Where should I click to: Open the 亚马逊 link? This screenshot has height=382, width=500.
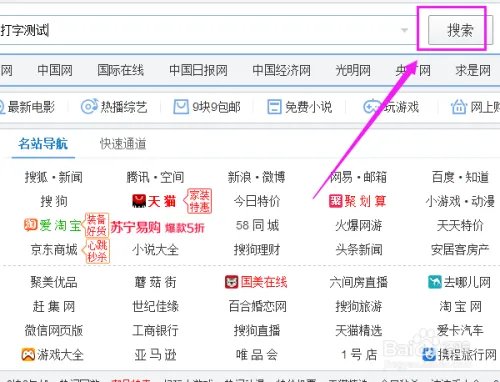click(155, 355)
